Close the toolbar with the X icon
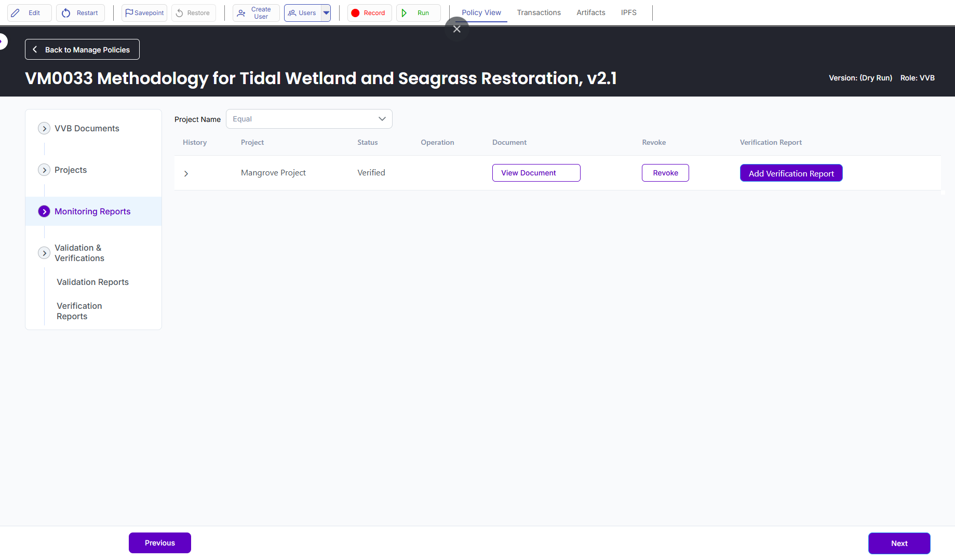The image size is (955, 560). point(456,29)
